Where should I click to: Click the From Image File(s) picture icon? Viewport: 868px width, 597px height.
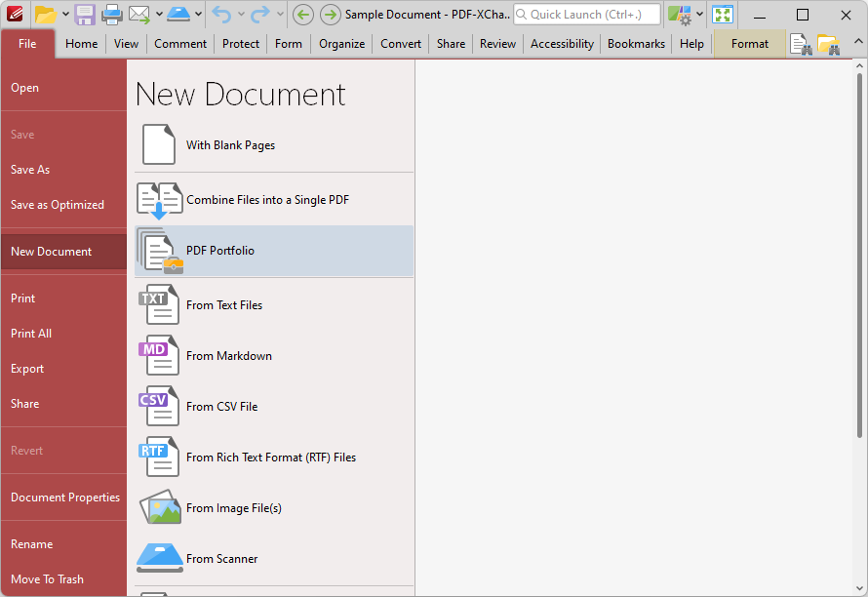tap(160, 506)
